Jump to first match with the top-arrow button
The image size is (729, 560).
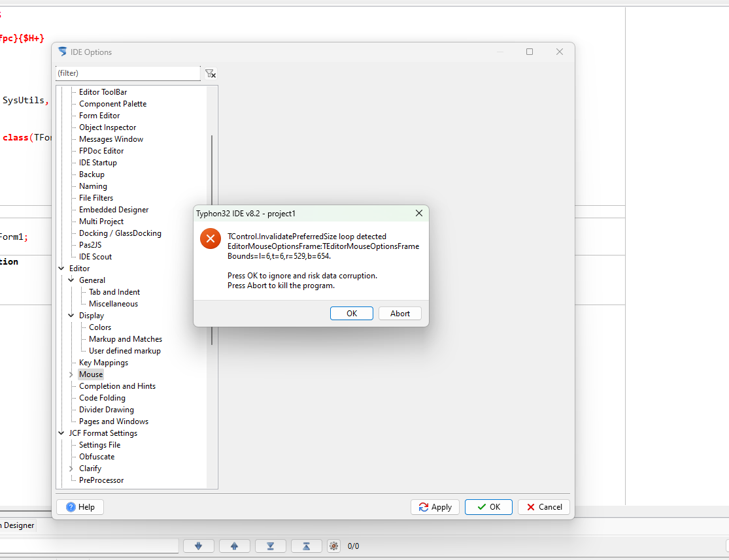[307, 546]
